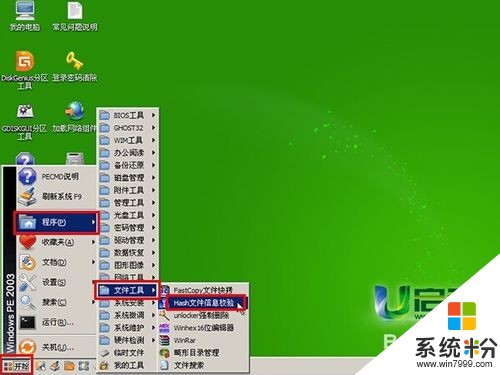500x375 pixels.
Task: Open the 我的电脑 desktop icon
Action: [24, 16]
